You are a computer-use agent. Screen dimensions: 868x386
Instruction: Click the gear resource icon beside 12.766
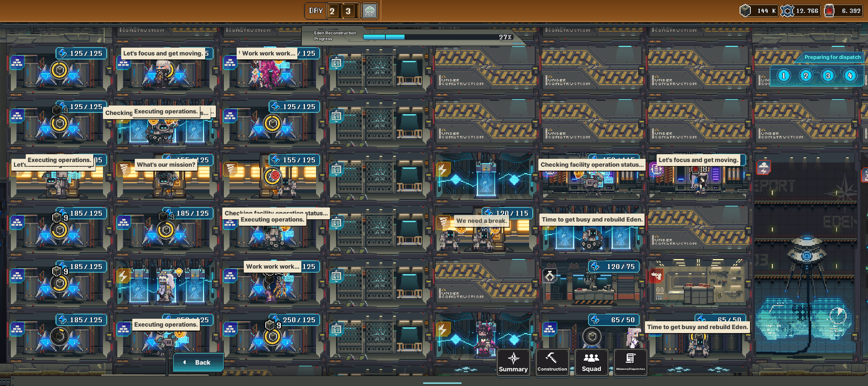point(787,11)
